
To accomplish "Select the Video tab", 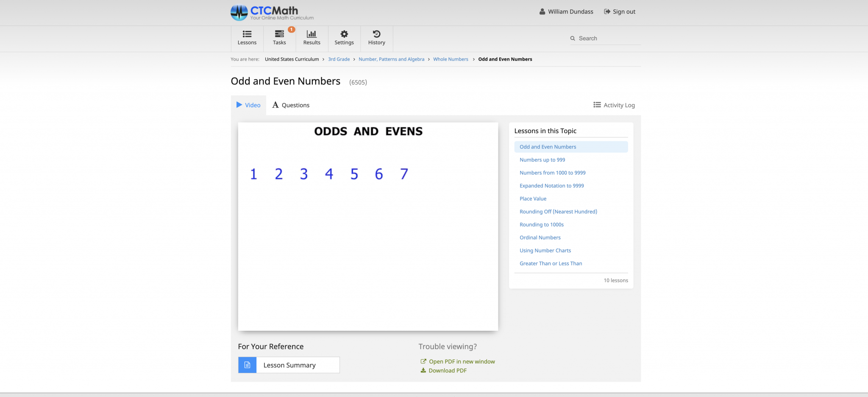I will click(x=249, y=105).
